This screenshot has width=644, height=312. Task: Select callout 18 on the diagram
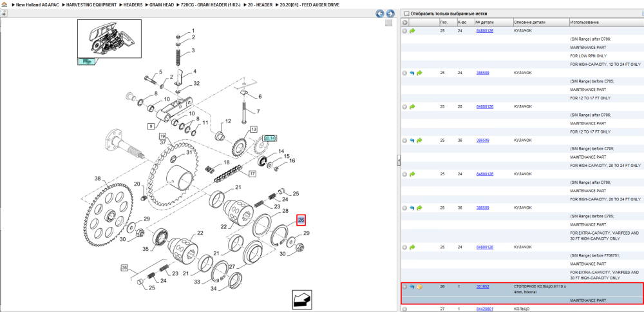tap(226, 163)
